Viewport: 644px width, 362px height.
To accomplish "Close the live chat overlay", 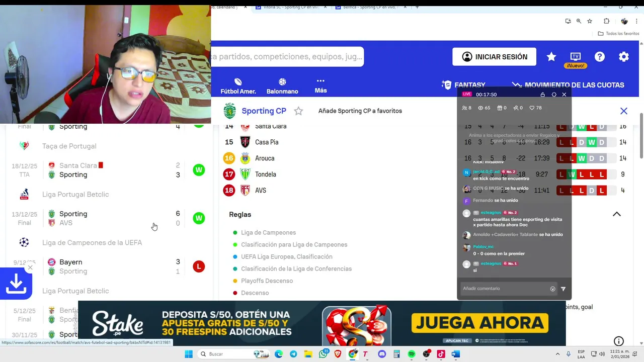I will 564,95.
